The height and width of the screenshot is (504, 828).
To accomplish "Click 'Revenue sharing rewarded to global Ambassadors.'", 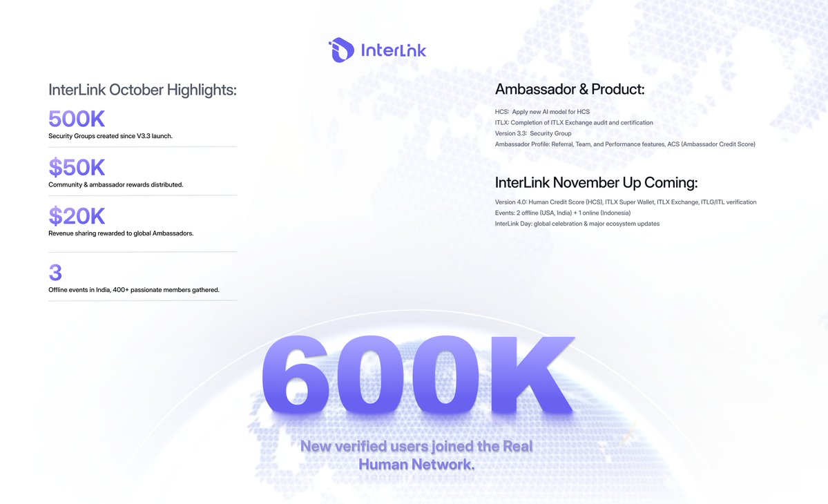I will coord(121,233).
